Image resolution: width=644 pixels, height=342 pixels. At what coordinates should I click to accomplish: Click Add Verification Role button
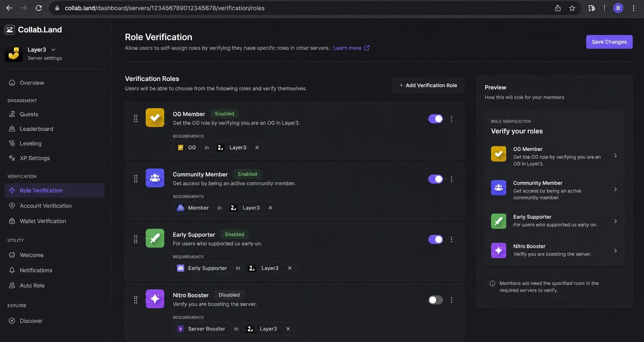pyautogui.click(x=428, y=85)
